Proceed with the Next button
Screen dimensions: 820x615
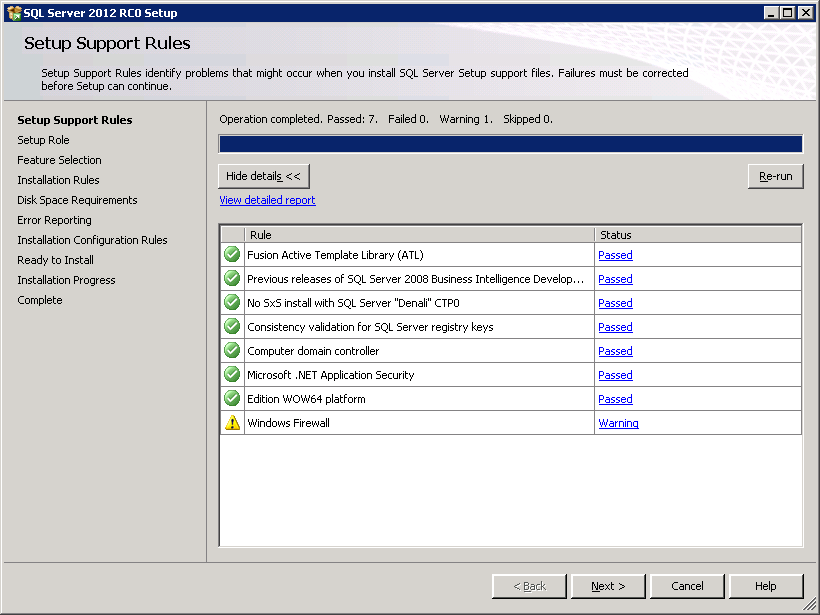click(608, 586)
